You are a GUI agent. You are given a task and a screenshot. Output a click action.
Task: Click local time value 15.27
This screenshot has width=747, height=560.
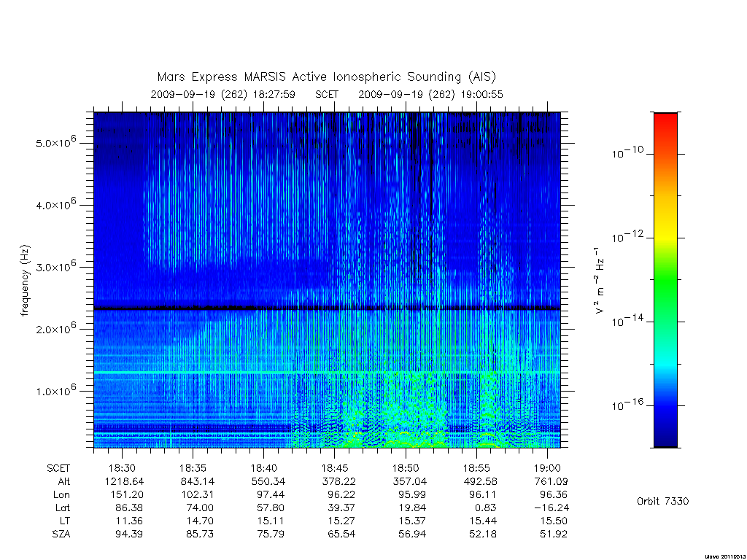(341, 521)
